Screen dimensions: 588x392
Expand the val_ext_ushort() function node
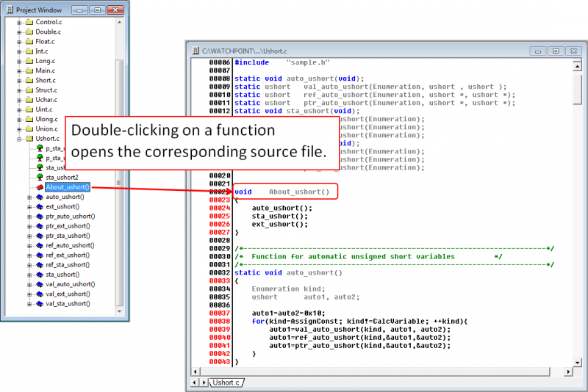tap(29, 294)
